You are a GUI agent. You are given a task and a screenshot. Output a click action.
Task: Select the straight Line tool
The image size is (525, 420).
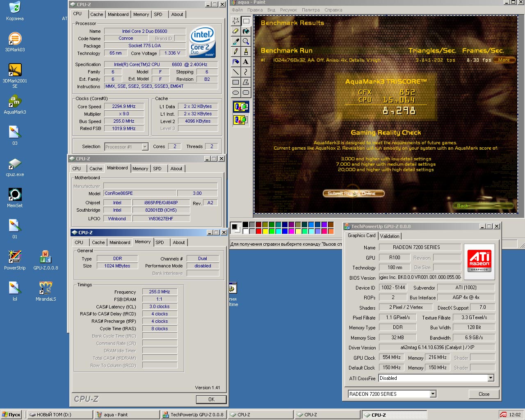(236, 72)
